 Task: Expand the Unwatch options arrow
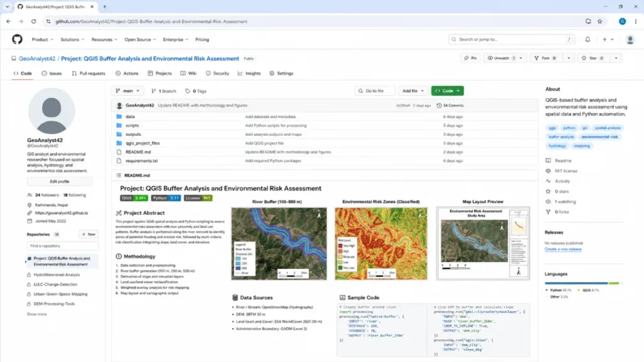521,58
